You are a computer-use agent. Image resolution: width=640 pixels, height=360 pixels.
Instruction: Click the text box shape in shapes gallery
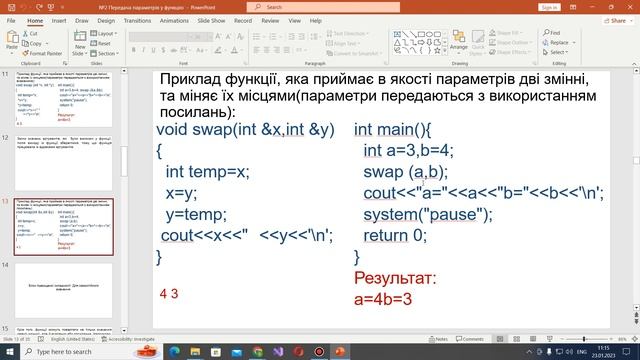[x=397, y=34]
